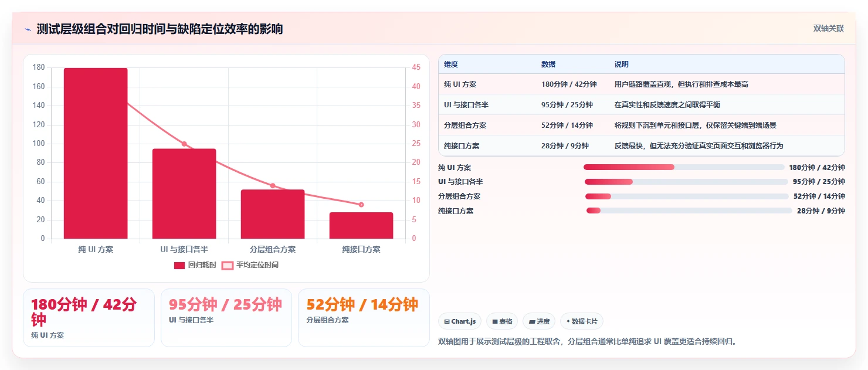Click the 纯 UI 方案 bar in chart
Image resolution: width=868 pixels, height=370 pixels.
[x=96, y=153]
